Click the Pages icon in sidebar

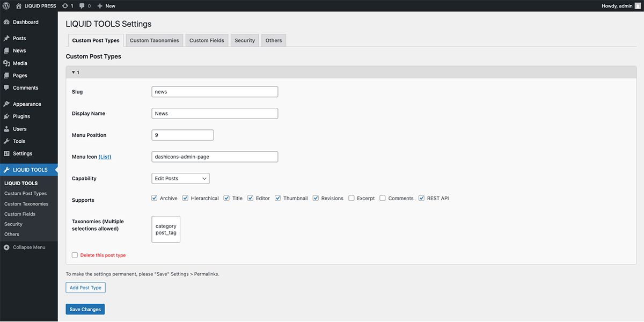[x=6, y=76]
